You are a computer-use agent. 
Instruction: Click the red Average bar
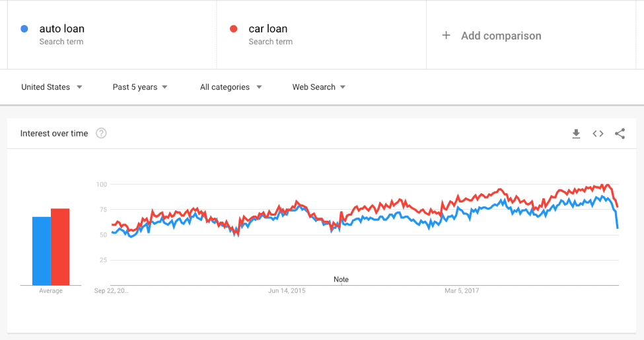point(60,247)
